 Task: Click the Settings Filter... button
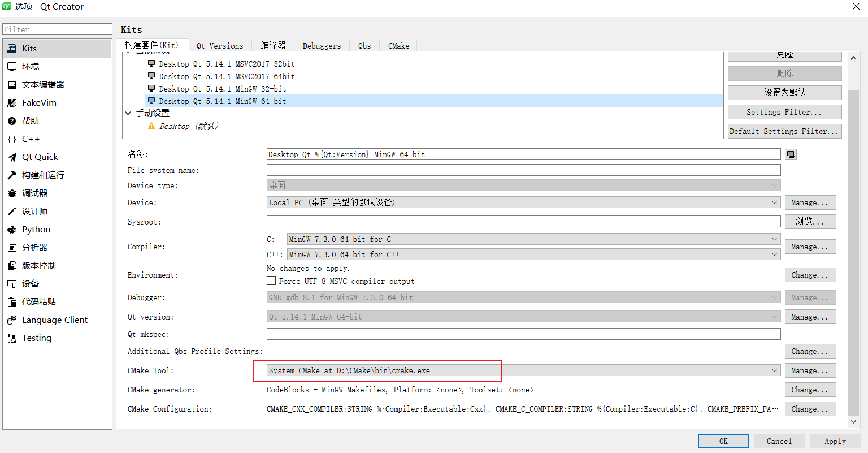pyautogui.click(x=785, y=112)
